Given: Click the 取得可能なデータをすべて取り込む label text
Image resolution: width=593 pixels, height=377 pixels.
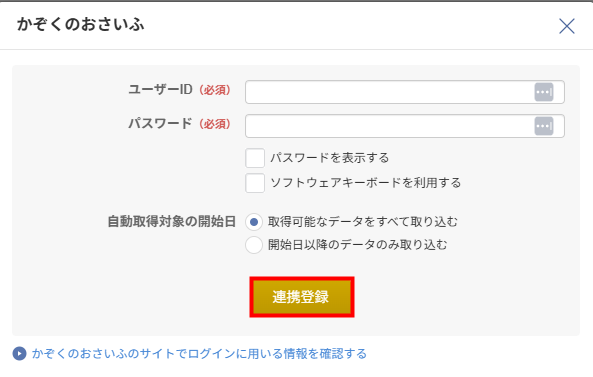Looking at the screenshot, I should point(363,222).
